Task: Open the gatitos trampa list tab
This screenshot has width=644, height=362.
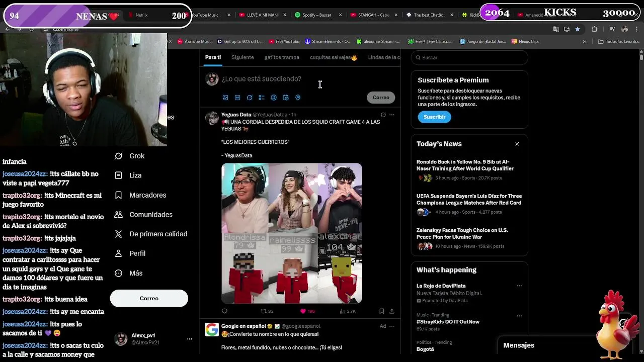Action: click(x=282, y=57)
